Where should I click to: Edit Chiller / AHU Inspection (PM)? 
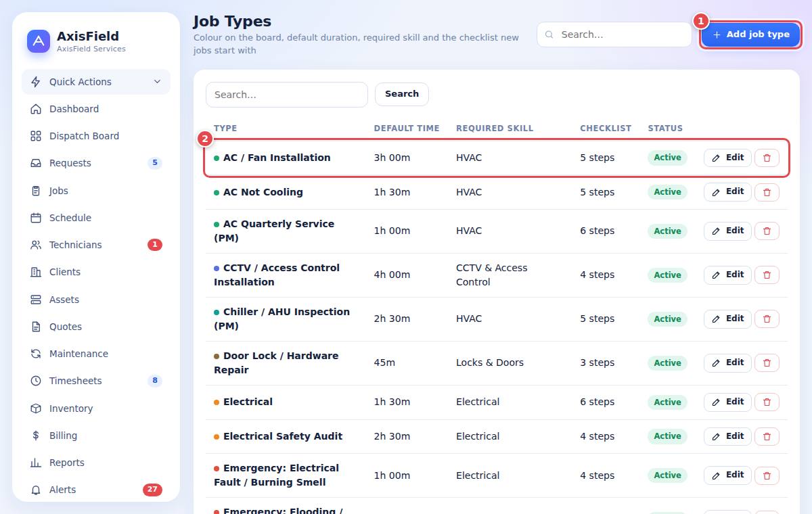point(727,319)
